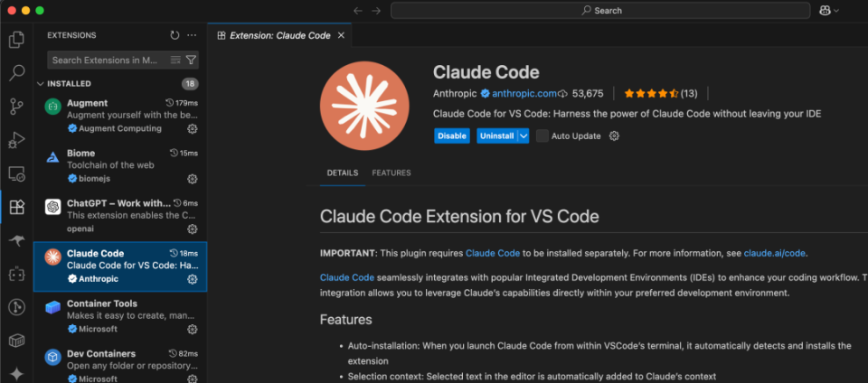Click the Search Extensions input field

104,60
